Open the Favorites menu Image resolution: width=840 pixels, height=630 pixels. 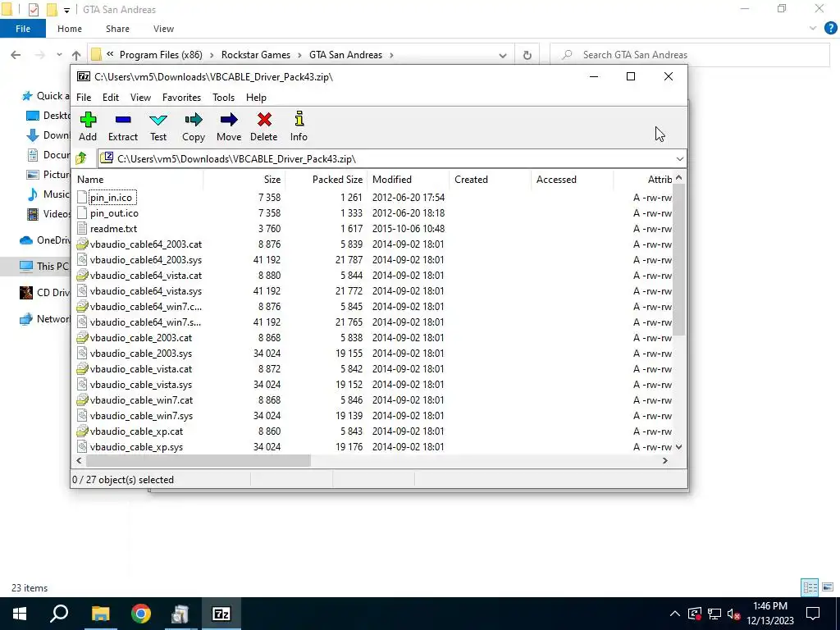pos(181,98)
